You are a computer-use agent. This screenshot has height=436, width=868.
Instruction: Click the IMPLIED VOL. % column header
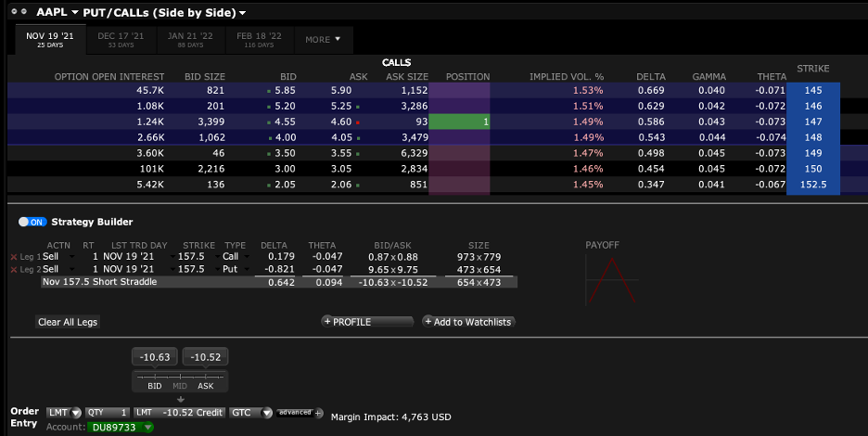click(x=567, y=76)
